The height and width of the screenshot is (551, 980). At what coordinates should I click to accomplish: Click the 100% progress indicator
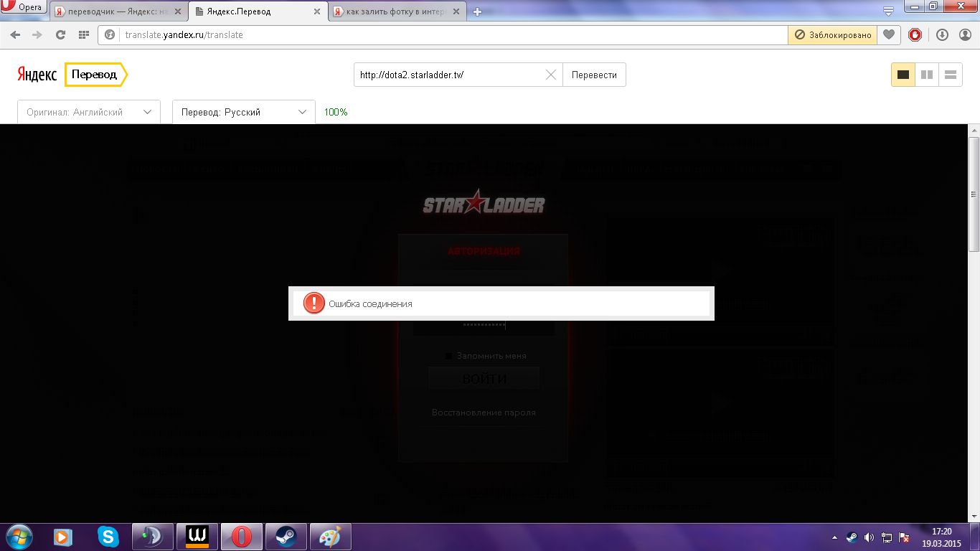point(336,112)
